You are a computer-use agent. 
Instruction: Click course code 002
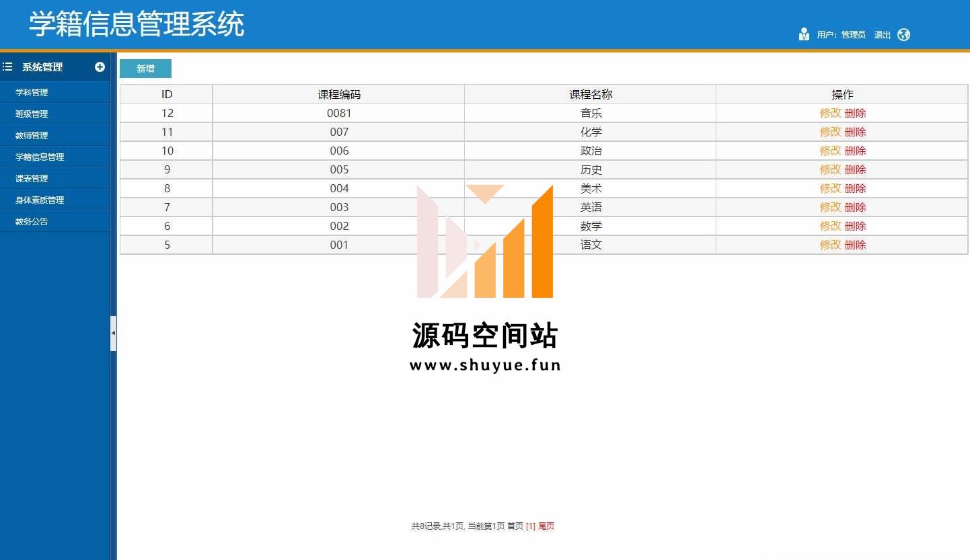339,226
